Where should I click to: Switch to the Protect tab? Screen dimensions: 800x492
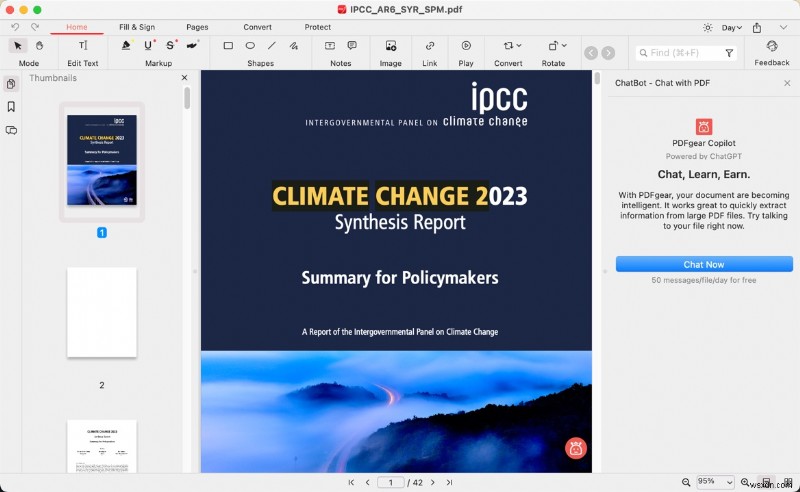coord(317,27)
